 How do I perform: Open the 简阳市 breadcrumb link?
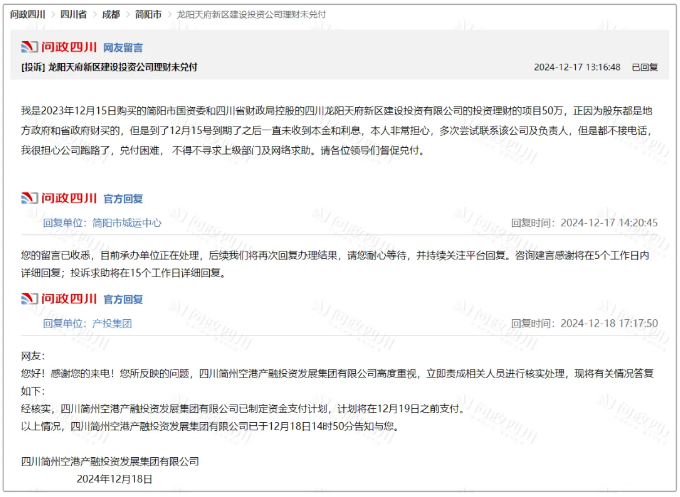(x=148, y=14)
